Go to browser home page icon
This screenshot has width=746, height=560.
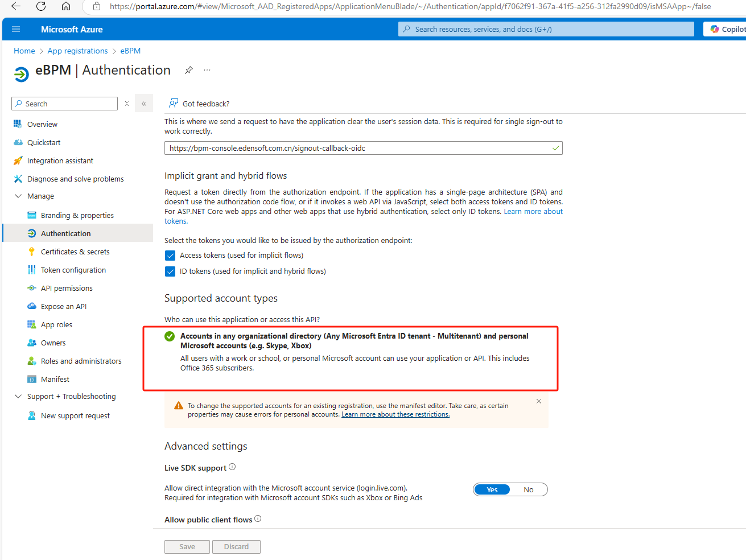(x=66, y=6)
